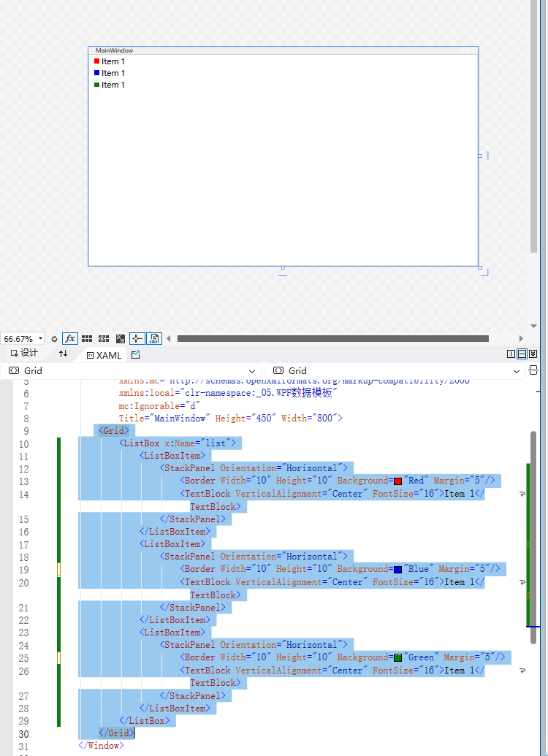Click the Border line with Blue background
The width and height of the screenshot is (548, 756).
click(x=340, y=569)
